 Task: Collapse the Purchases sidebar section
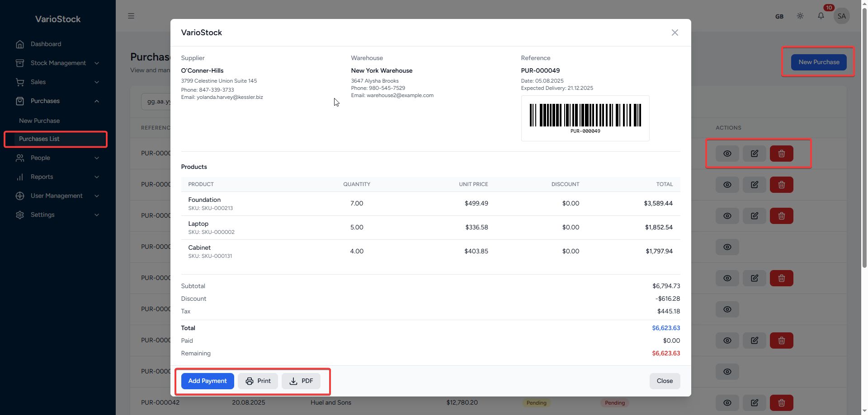pos(58,101)
